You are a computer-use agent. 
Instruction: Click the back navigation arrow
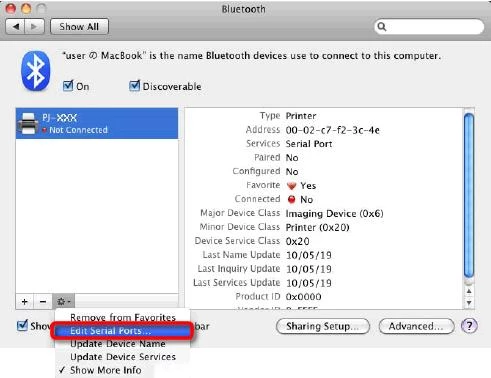click(16, 26)
